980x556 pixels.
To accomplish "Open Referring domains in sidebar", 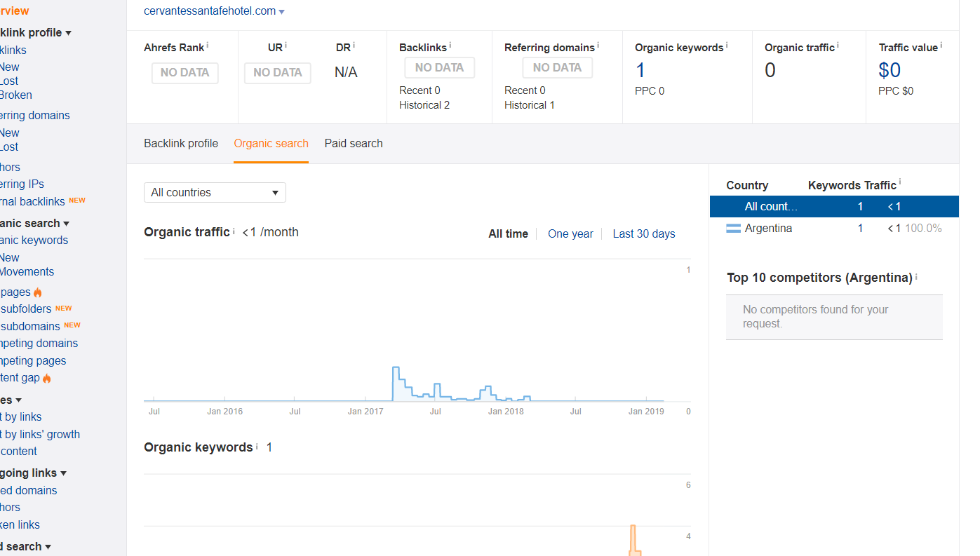I will [34, 115].
